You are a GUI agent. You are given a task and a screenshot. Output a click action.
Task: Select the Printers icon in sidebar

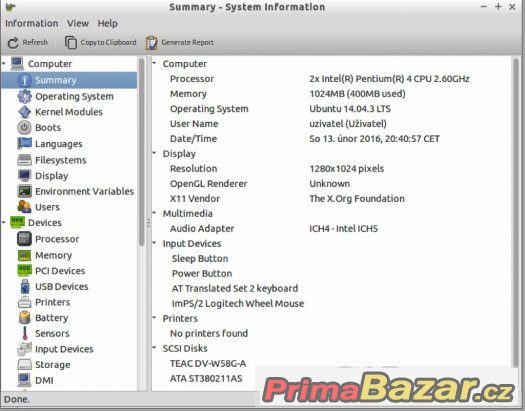(x=24, y=302)
